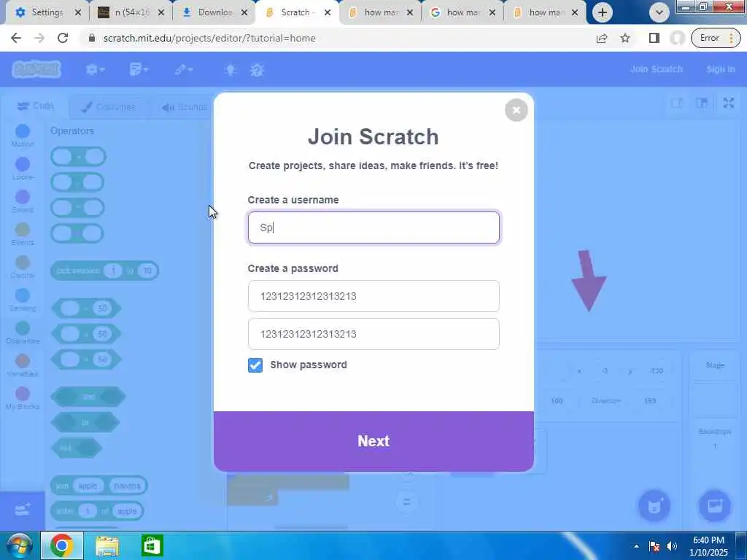Open the Store taskbar icon
The width and height of the screenshot is (747, 560).
pyautogui.click(x=152, y=545)
